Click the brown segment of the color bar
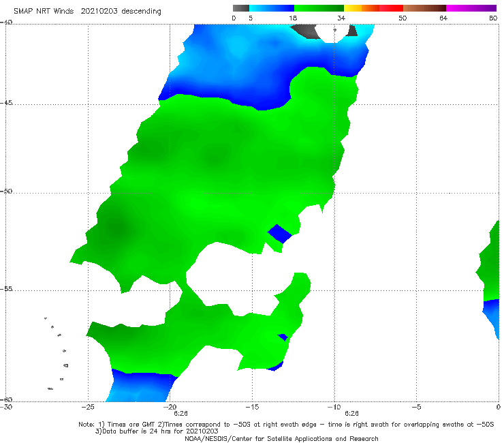This screenshot has height=443, width=504. (424, 8)
